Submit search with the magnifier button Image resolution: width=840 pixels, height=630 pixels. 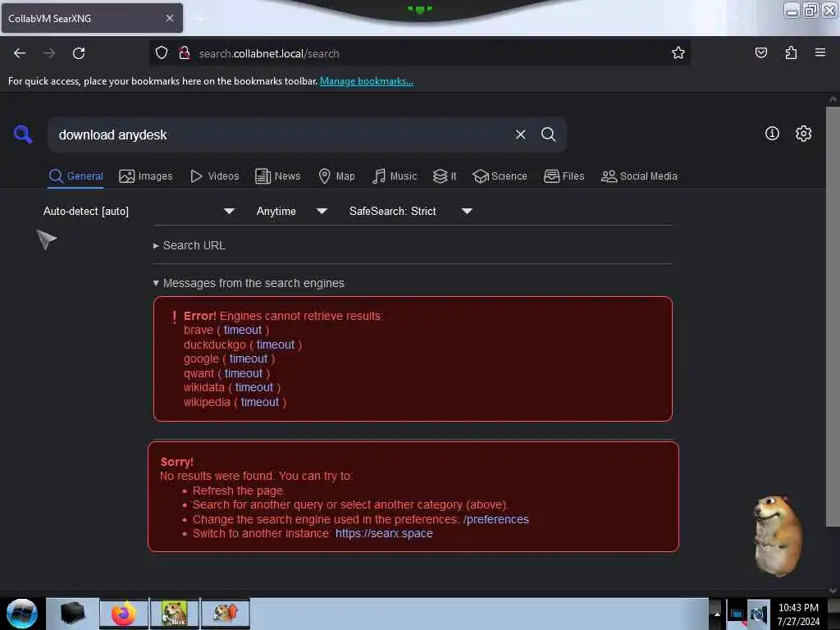(x=548, y=135)
